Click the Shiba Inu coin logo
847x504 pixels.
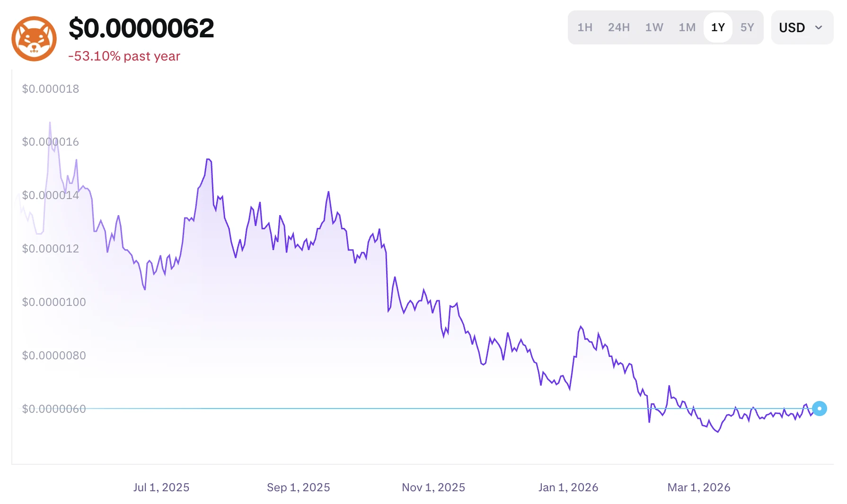click(x=34, y=39)
